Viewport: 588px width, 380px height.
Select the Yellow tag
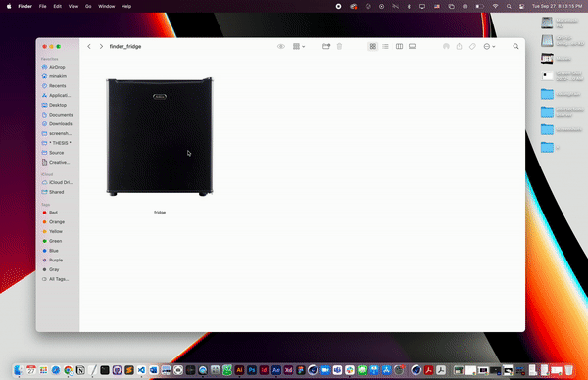coord(57,231)
